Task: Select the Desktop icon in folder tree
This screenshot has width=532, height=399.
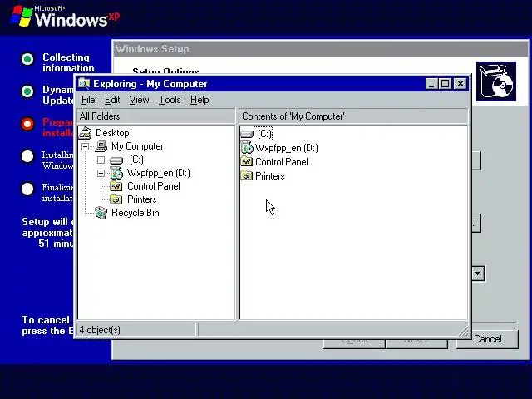Action: pyautogui.click(x=85, y=133)
